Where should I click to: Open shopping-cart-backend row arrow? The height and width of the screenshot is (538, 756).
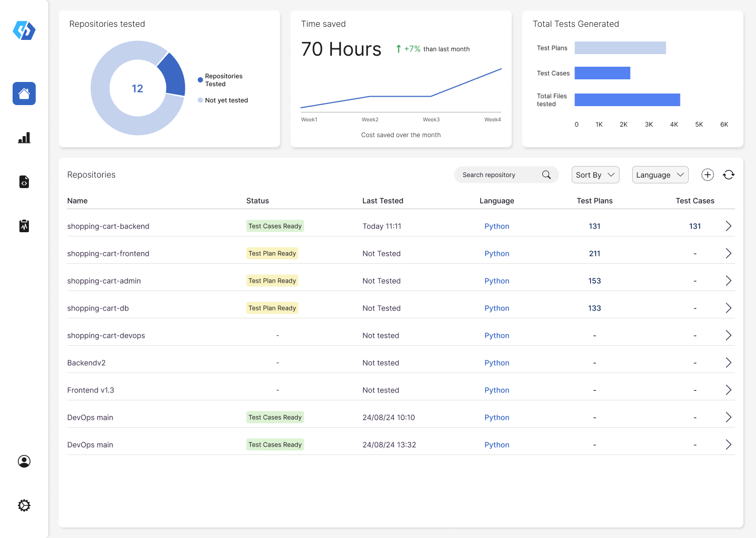click(x=728, y=226)
